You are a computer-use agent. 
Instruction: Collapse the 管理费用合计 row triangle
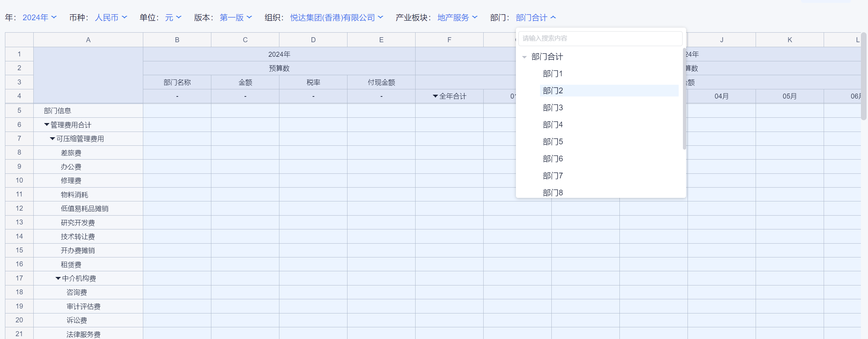[x=46, y=125]
